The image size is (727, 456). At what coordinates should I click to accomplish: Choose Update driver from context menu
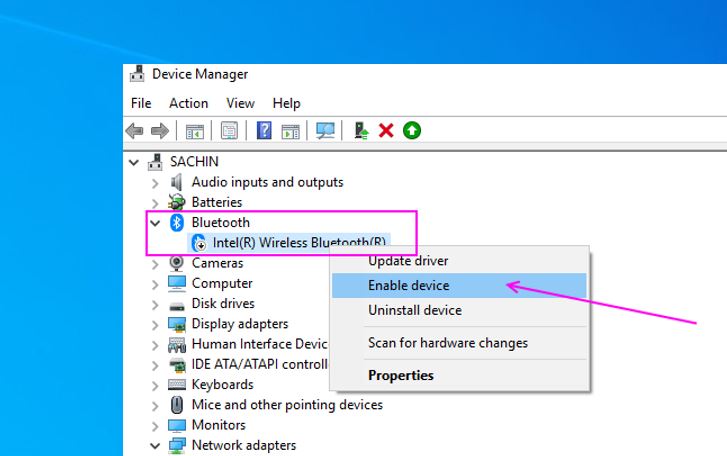click(459, 261)
